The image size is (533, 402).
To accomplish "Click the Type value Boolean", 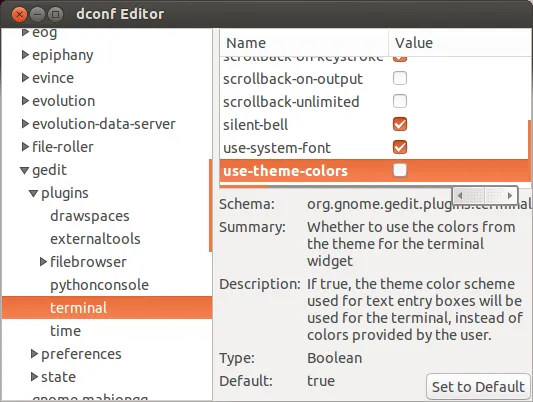I will coord(335,358).
